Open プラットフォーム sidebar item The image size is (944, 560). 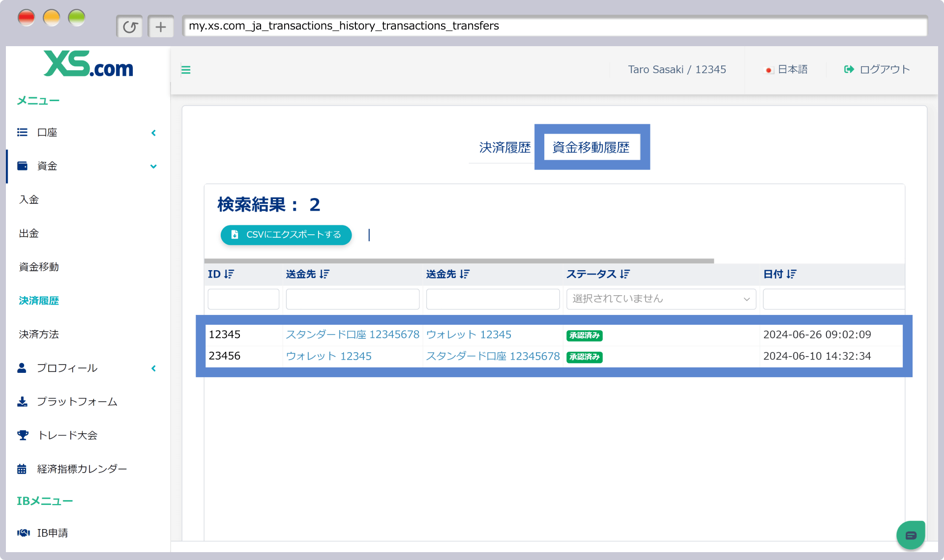coord(77,402)
